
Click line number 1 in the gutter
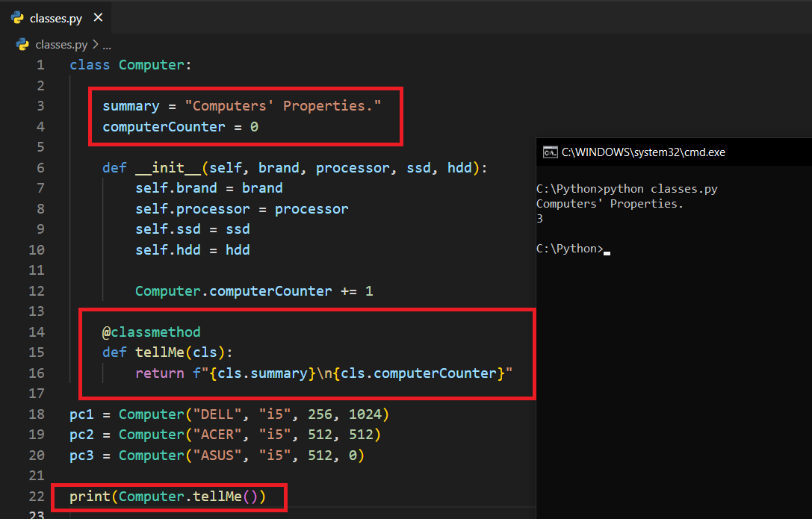click(x=40, y=65)
